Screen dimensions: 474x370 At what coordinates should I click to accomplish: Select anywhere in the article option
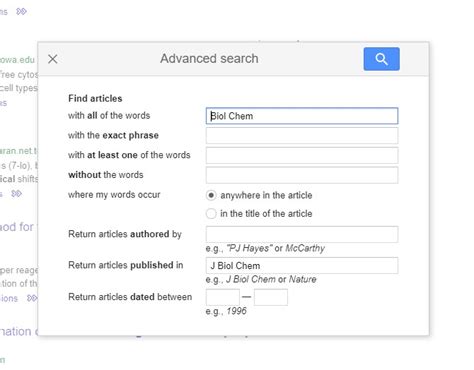tap(211, 195)
